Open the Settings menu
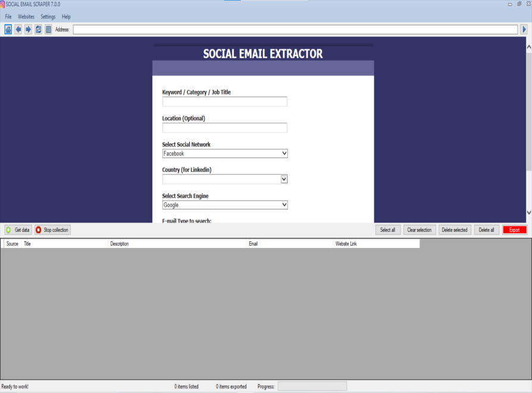The height and width of the screenshot is (393, 532). 48,17
